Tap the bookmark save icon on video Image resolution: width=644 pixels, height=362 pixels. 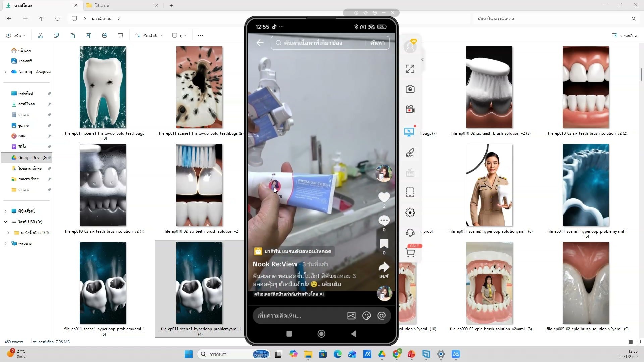[384, 244]
